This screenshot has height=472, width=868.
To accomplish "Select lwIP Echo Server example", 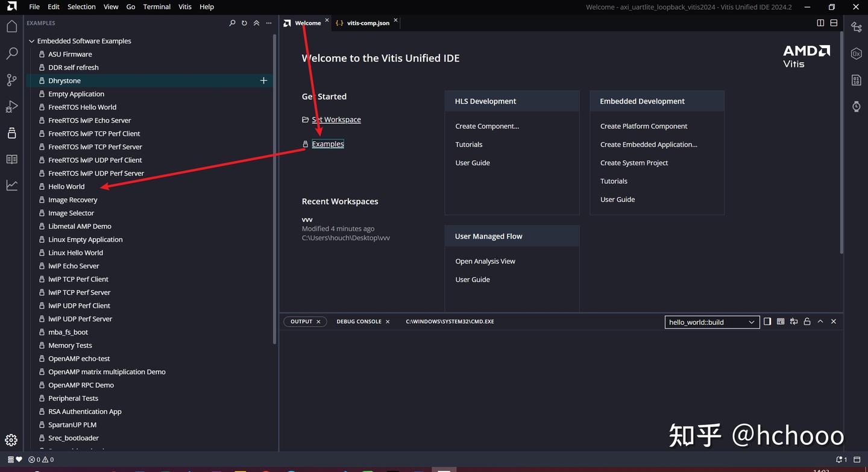I will point(74,266).
